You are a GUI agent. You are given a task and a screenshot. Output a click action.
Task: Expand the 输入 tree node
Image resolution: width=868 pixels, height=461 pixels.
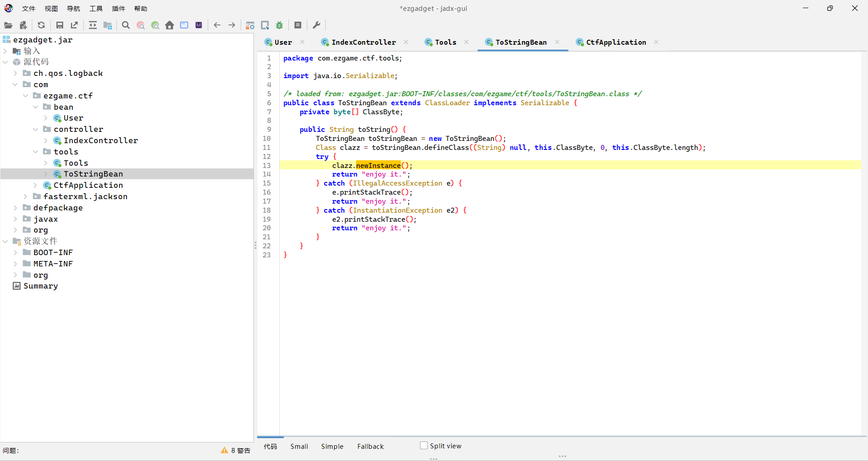[5, 51]
